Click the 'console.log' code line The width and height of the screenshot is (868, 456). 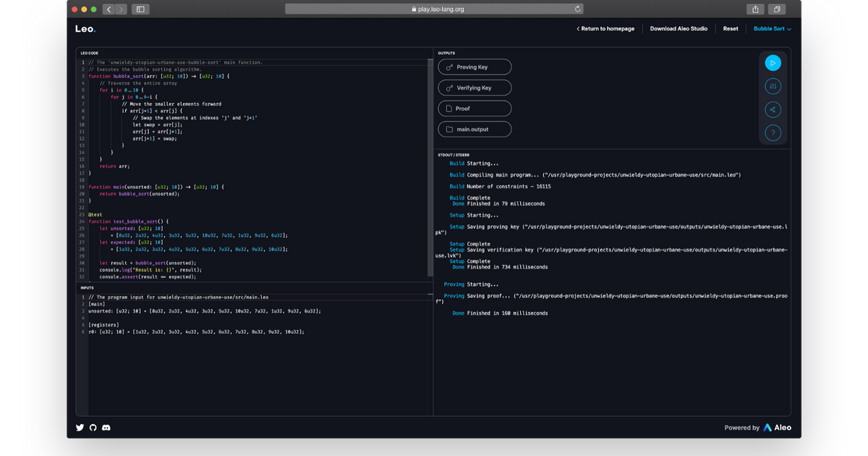click(x=150, y=269)
